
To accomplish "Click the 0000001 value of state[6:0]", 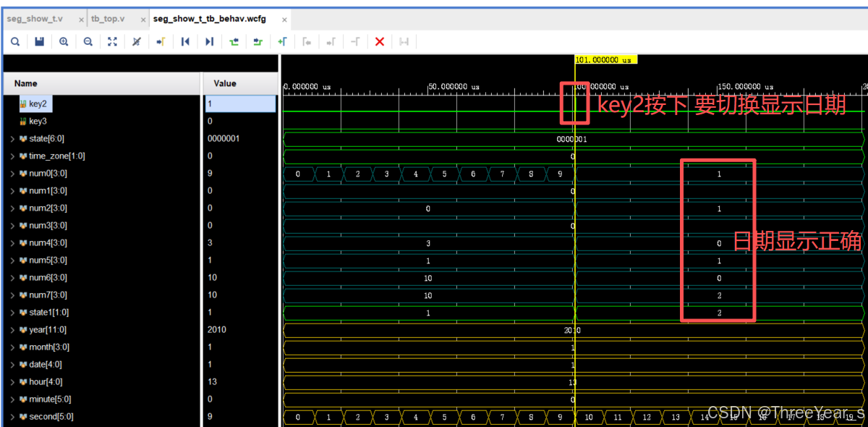I will pos(224,138).
